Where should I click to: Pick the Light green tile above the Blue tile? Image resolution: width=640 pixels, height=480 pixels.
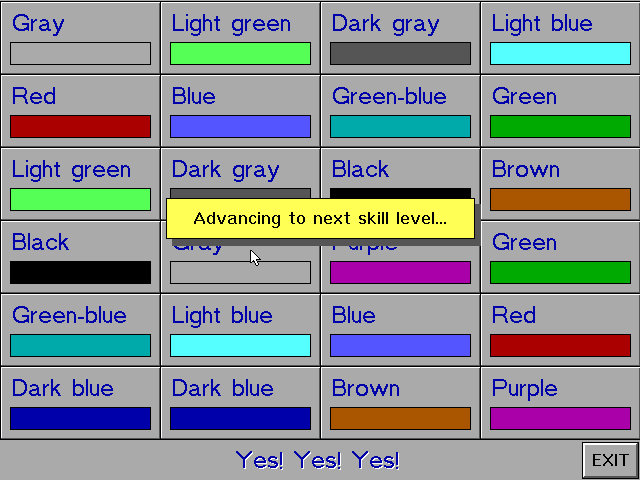[x=240, y=37]
